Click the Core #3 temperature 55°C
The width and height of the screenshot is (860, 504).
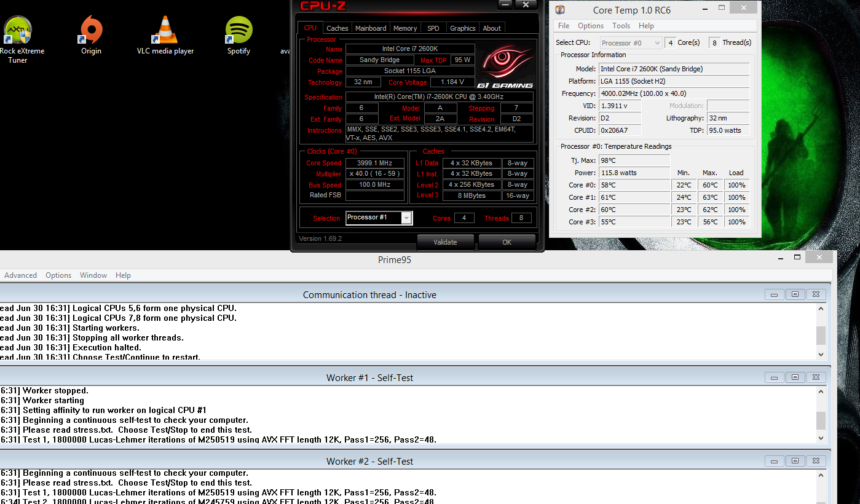[x=634, y=222]
